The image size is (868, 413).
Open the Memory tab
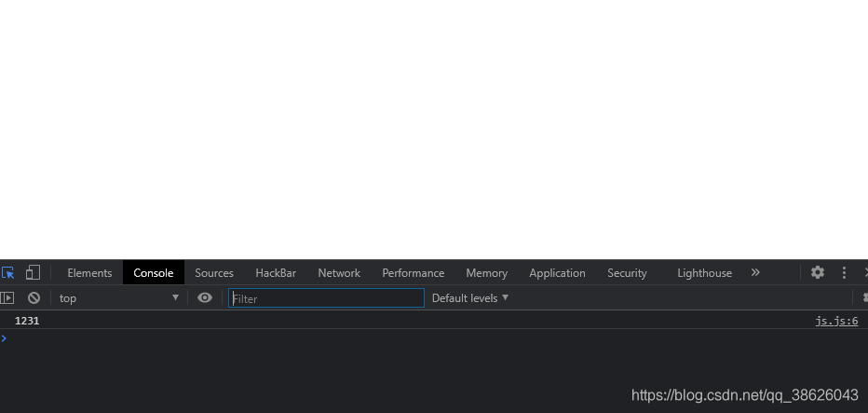click(x=486, y=273)
